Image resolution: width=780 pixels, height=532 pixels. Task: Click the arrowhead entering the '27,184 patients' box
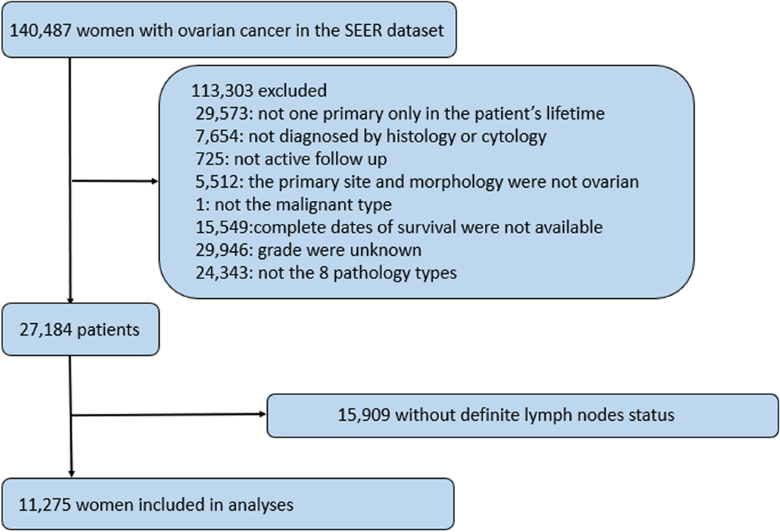click(70, 299)
